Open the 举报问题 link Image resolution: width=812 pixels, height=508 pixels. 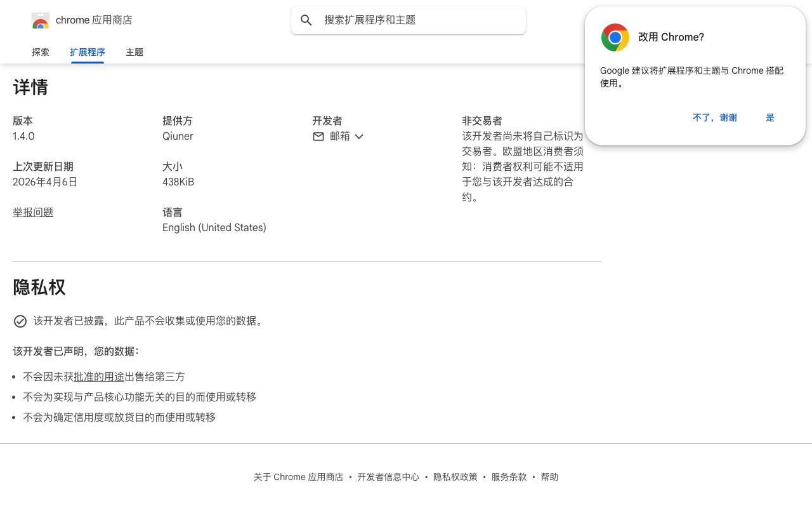(33, 213)
